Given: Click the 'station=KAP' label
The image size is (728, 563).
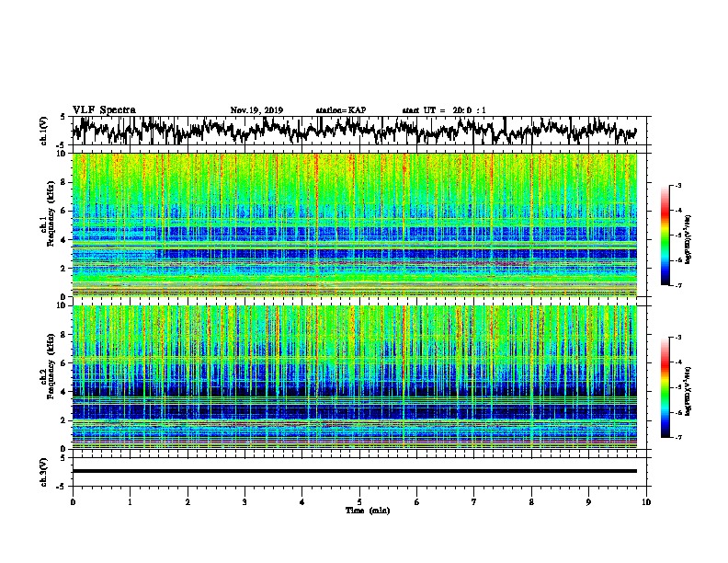Looking at the screenshot, I should click(341, 110).
